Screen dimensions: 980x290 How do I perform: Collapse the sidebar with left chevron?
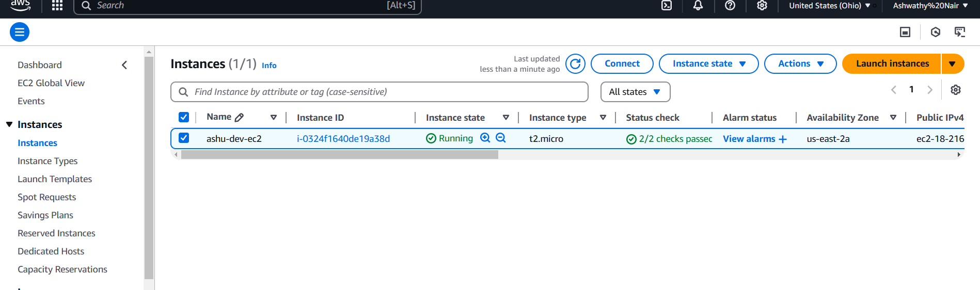point(124,65)
